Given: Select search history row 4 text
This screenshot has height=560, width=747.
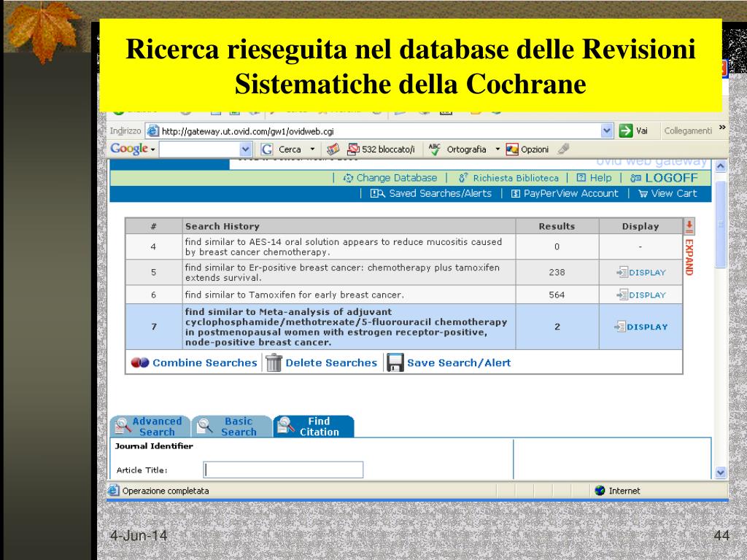Looking at the screenshot, I should (344, 246).
